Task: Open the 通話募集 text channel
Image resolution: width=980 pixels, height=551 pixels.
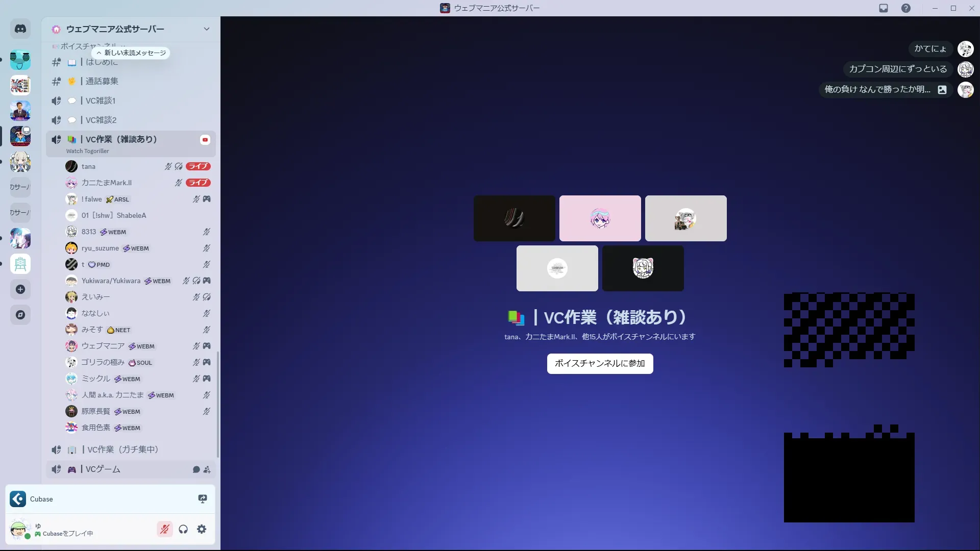Action: [102, 81]
